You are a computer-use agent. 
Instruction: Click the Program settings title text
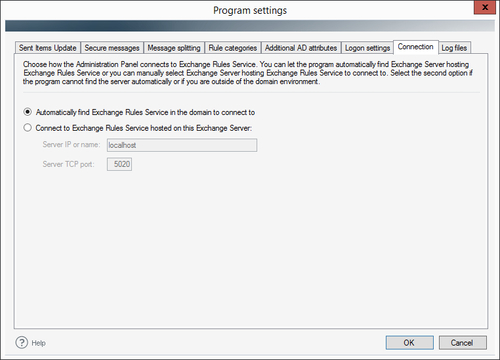click(250, 10)
